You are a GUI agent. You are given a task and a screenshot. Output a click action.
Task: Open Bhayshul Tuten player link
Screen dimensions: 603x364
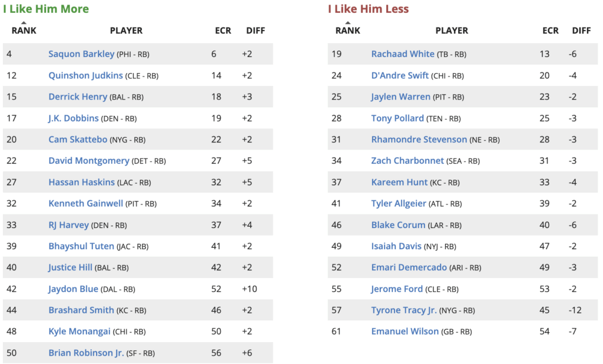point(81,246)
